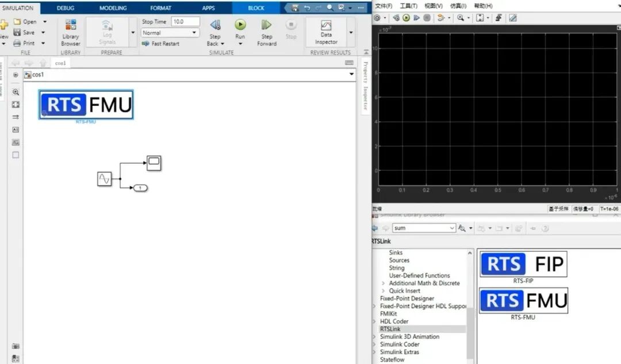Select the RTS-FMU block in library pane

pyautogui.click(x=523, y=301)
